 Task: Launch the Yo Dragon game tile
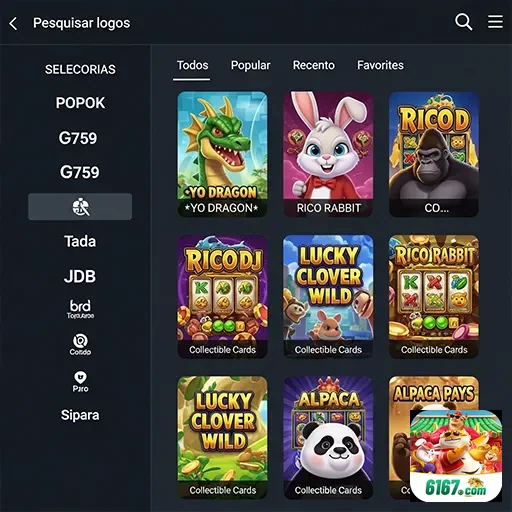(x=222, y=154)
